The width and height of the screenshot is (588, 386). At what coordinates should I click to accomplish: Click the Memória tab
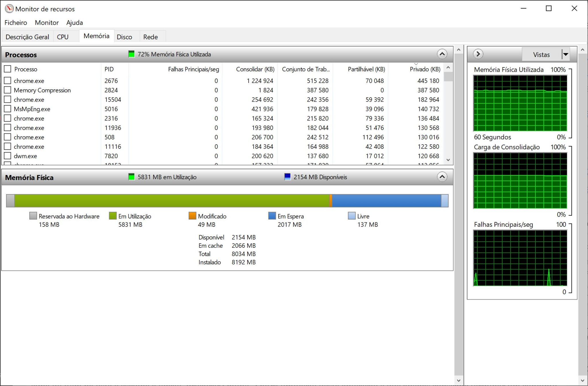(x=96, y=36)
